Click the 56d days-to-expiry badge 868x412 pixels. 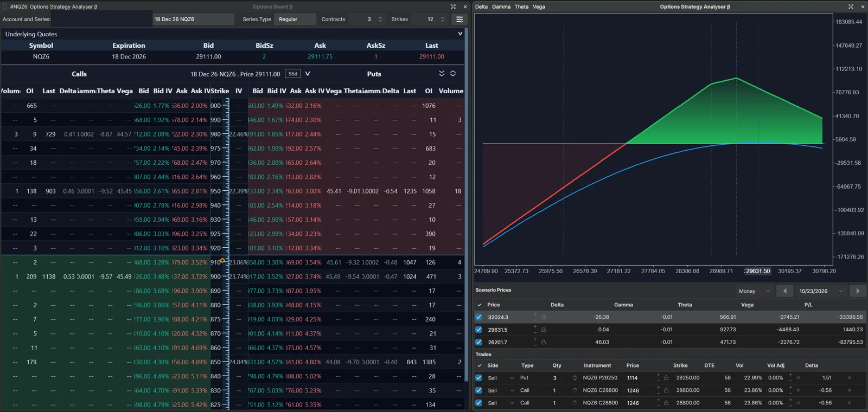pos(293,74)
